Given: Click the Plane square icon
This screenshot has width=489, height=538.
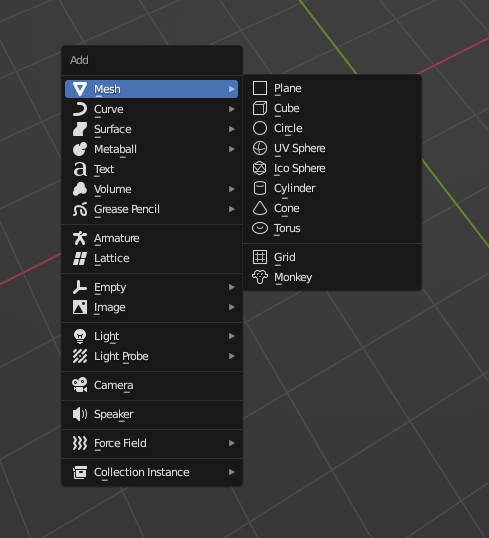Looking at the screenshot, I should [x=260, y=88].
